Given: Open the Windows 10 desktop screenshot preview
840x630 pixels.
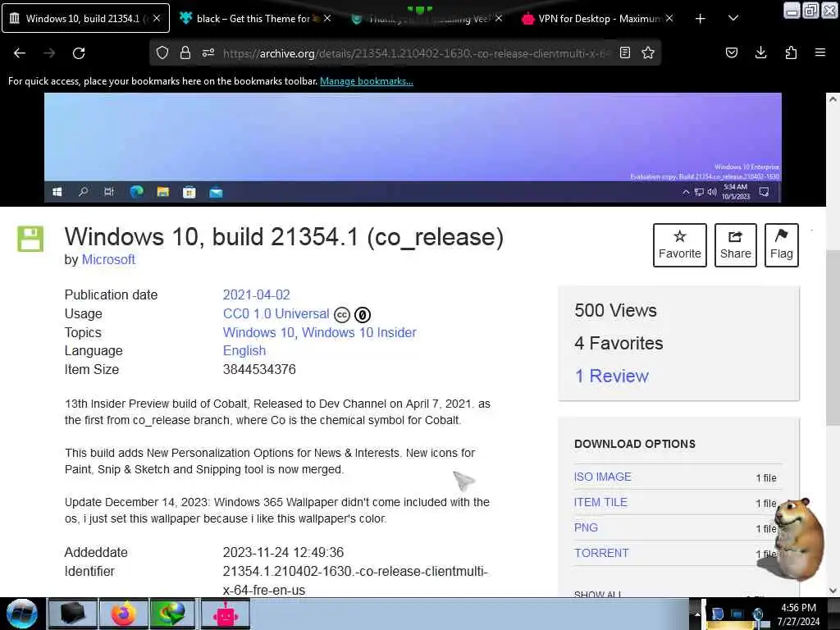Looking at the screenshot, I should point(413,148).
